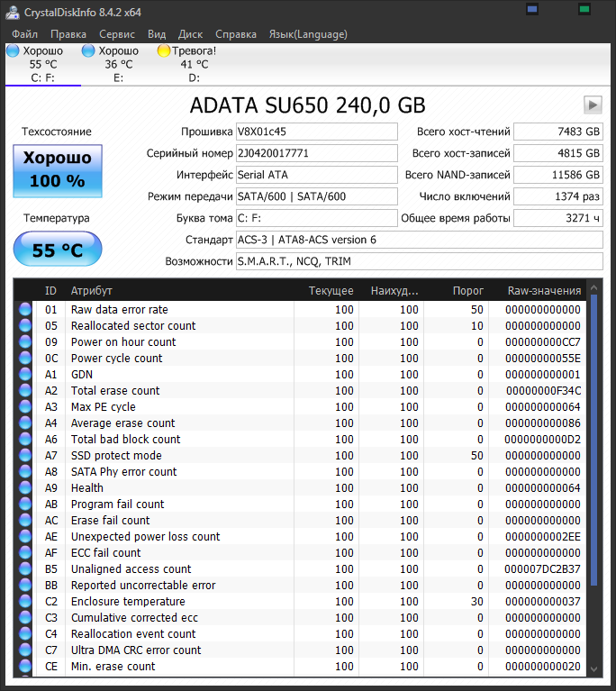This screenshot has height=691, width=616.
Task: Click status orb for Unaligned access count
Action: (25, 569)
